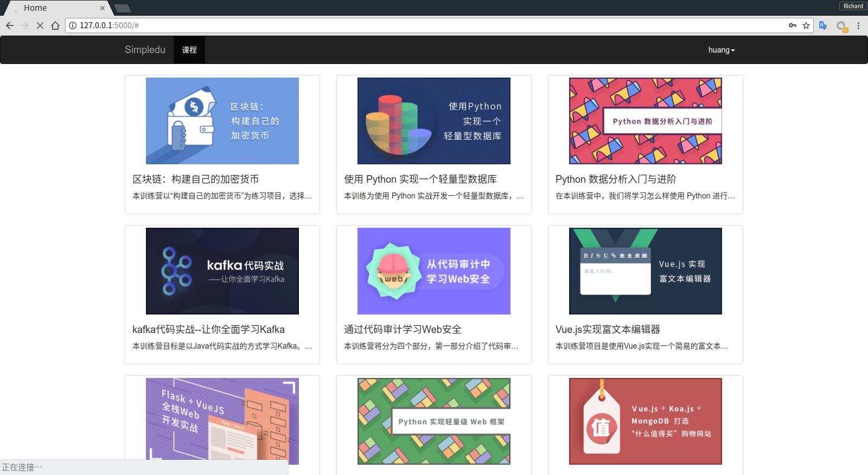
Task: Click the 正在连接 status bar text
Action: [22, 467]
